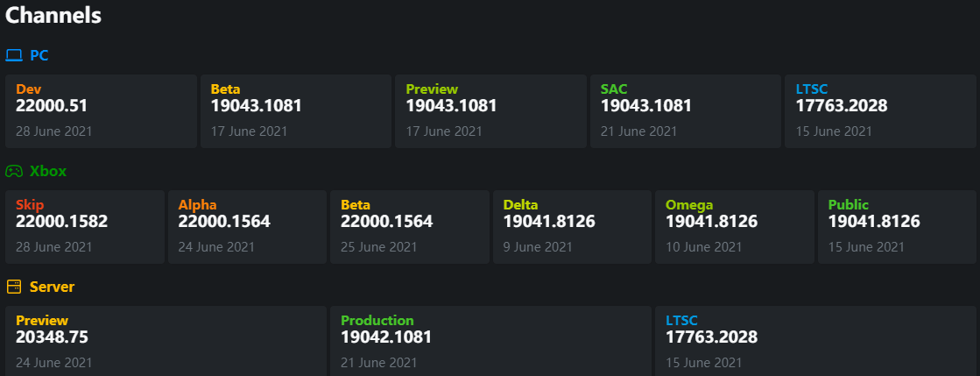Select the PC LTSC channel card
This screenshot has height=376, width=980.
tap(880, 111)
